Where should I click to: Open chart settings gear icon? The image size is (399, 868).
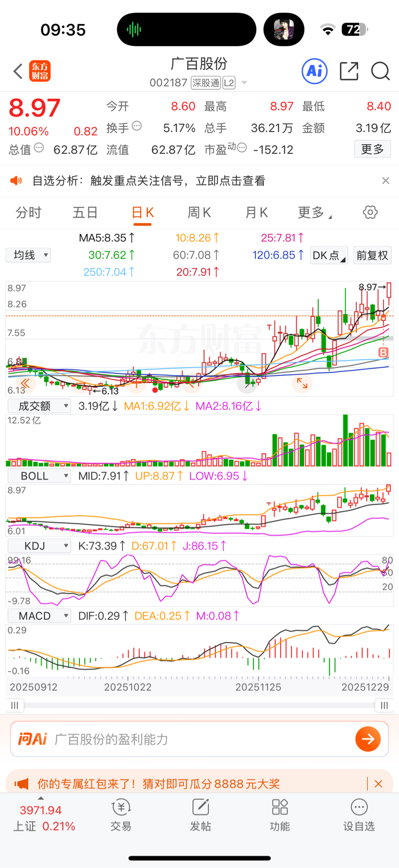(x=370, y=212)
